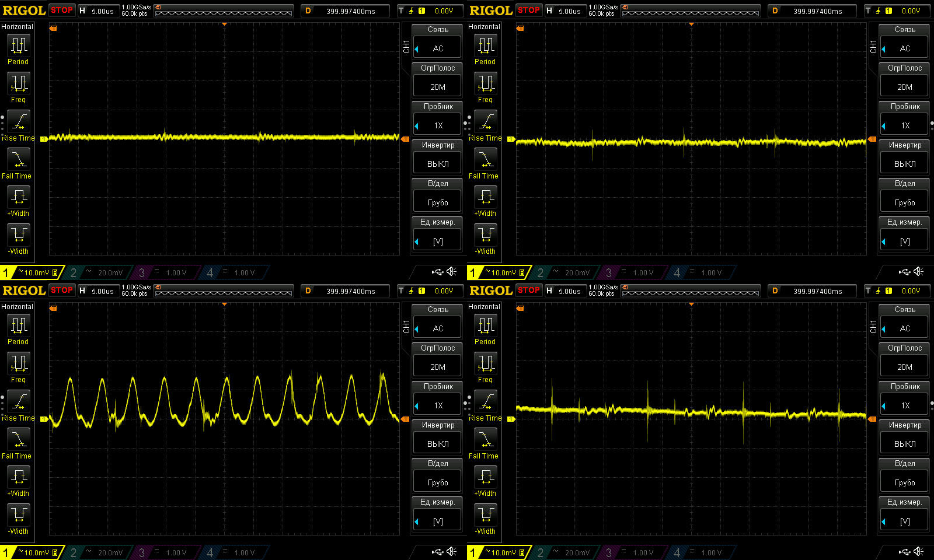Click delay value 399.997400ms in top-right scope
The image size is (934, 560).
[817, 11]
